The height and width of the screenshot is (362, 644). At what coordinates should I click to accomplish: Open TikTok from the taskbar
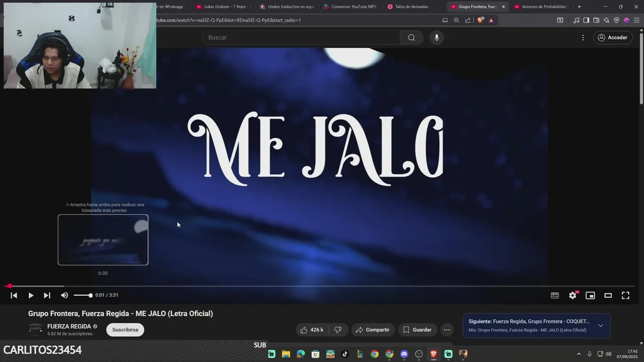click(x=345, y=354)
